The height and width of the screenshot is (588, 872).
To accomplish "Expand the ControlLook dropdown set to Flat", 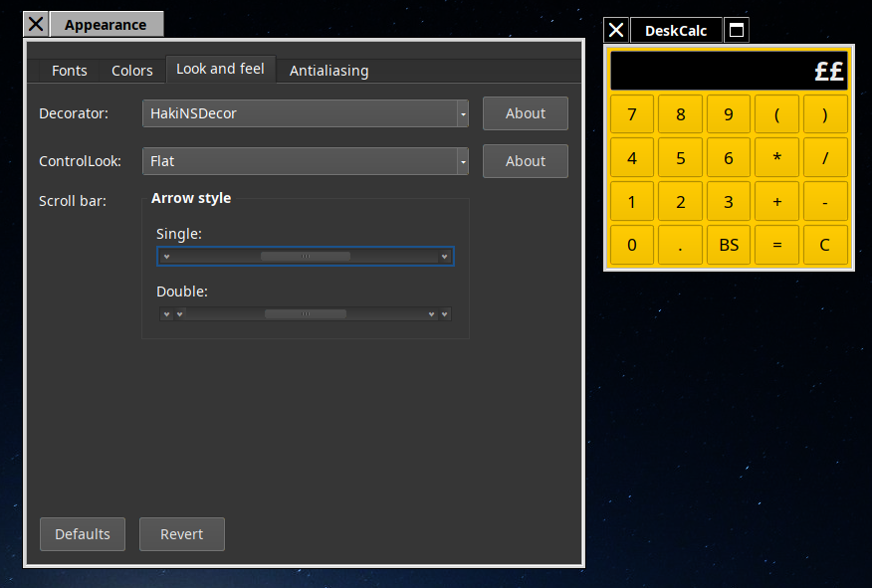I will (x=306, y=161).
